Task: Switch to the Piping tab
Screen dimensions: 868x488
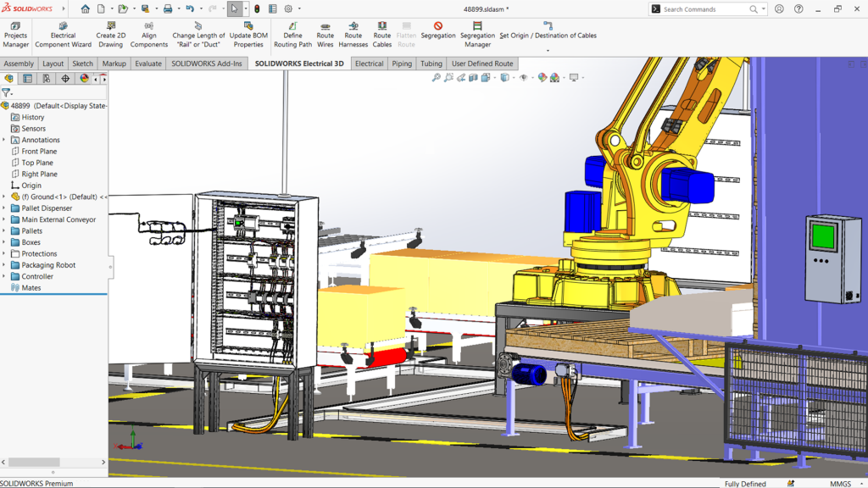Action: click(x=401, y=63)
